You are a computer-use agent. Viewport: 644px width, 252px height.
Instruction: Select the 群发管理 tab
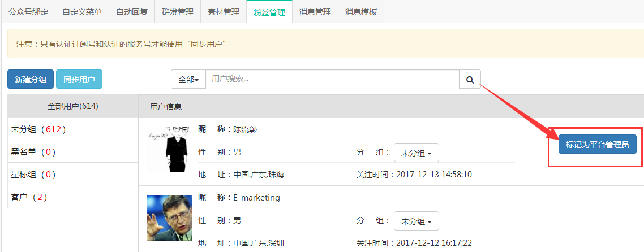point(178,12)
